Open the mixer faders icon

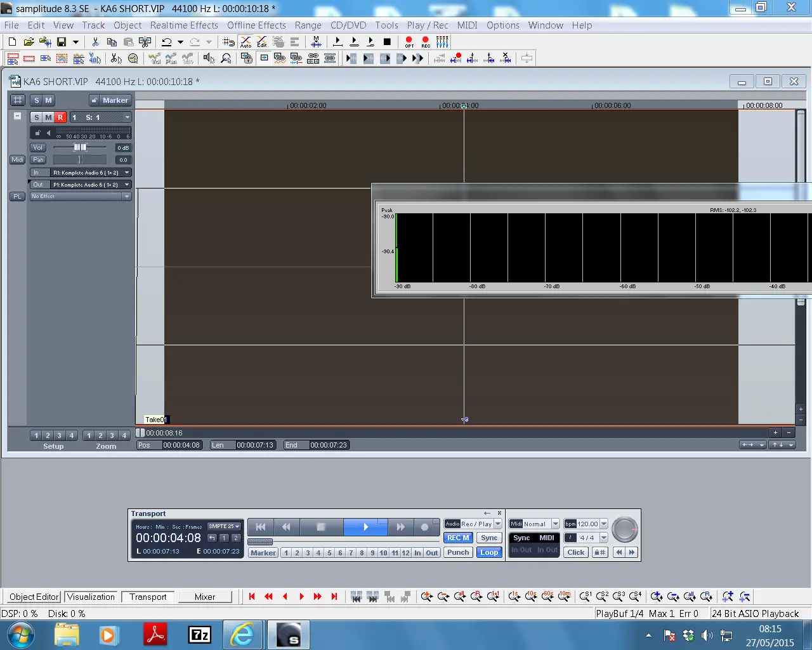442,42
